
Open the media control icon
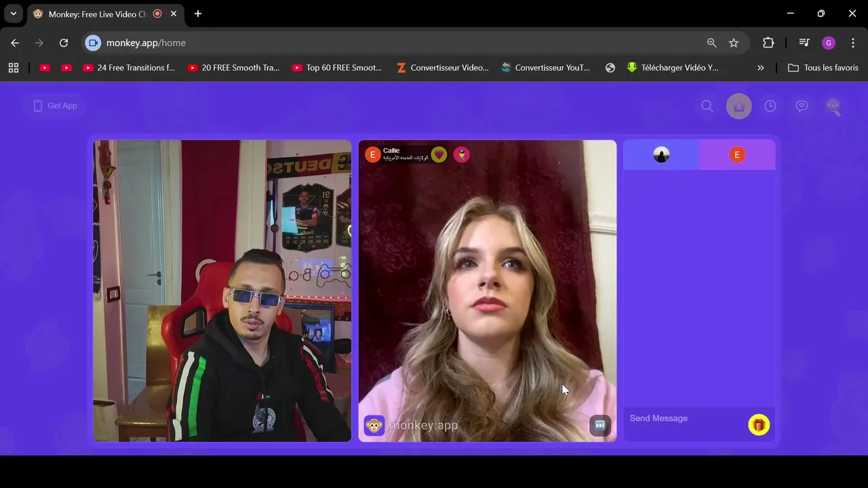click(x=804, y=43)
